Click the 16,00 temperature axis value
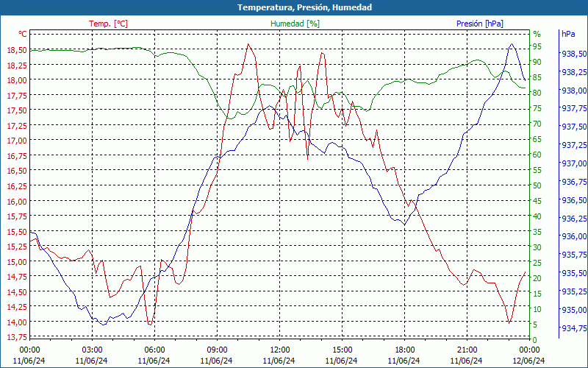The height and width of the screenshot is (368, 588). (17, 201)
